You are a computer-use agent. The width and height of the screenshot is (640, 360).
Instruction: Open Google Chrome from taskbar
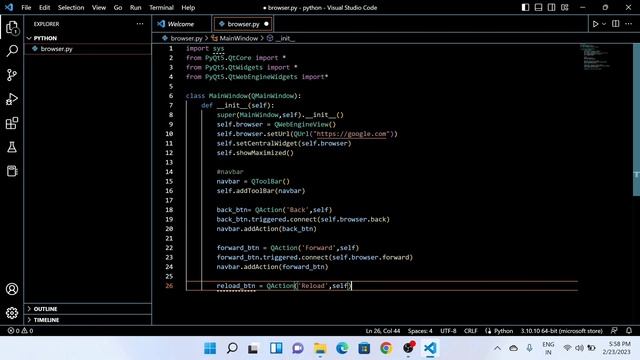[x=386, y=348]
